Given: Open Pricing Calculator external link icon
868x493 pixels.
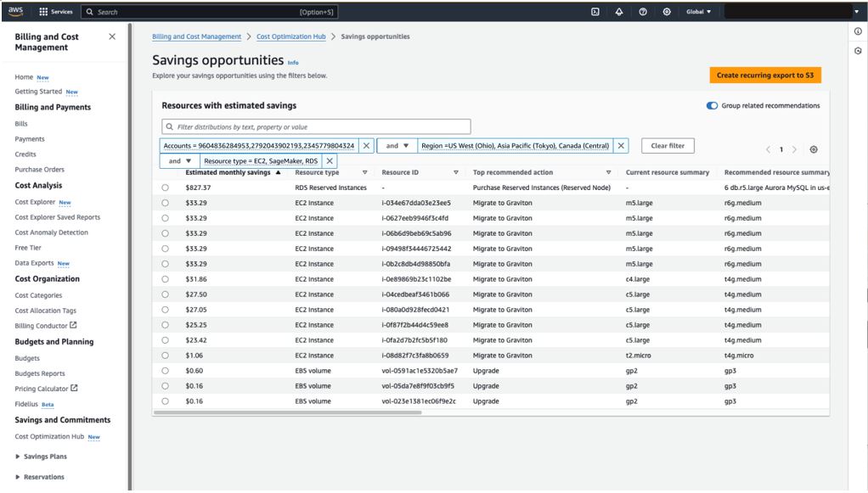Looking at the screenshot, I should coord(74,389).
